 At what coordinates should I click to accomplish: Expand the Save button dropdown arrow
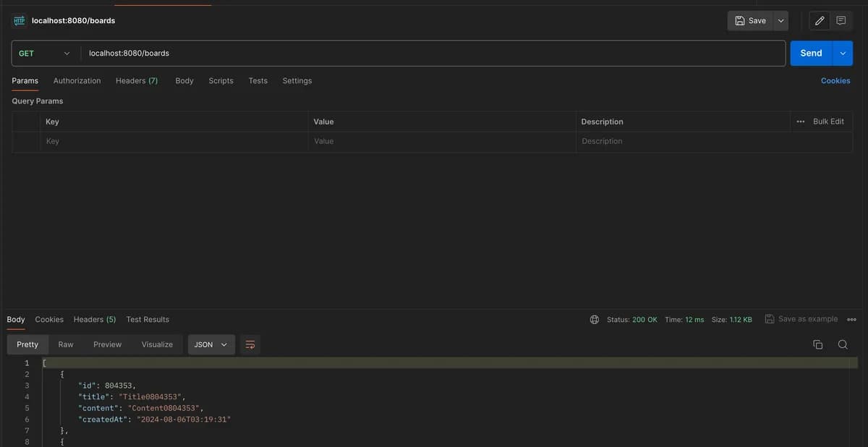click(x=780, y=21)
